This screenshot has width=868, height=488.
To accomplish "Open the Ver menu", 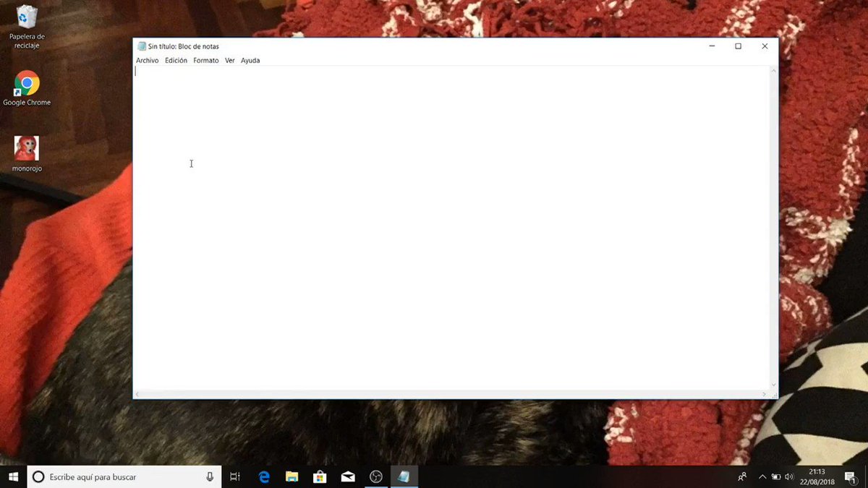I will pyautogui.click(x=230, y=61).
